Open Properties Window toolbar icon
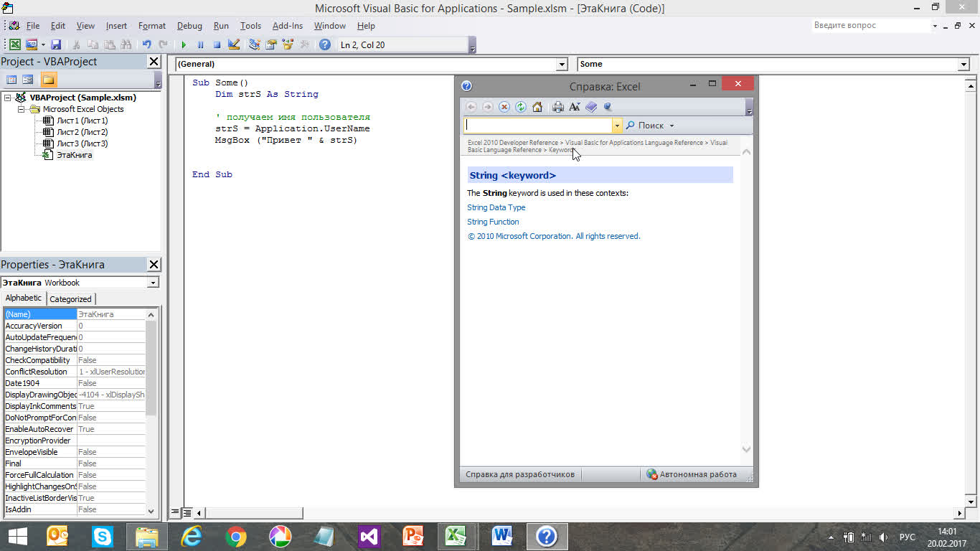Image resolution: width=980 pixels, height=551 pixels. click(x=270, y=44)
